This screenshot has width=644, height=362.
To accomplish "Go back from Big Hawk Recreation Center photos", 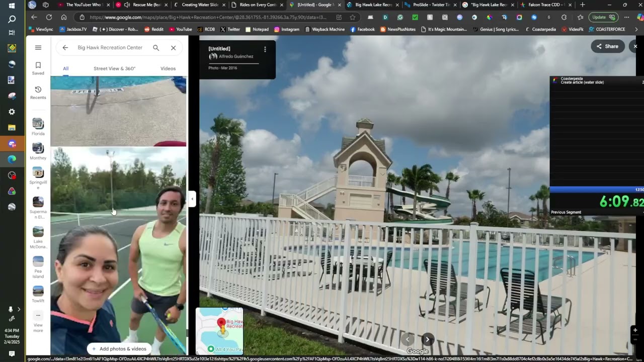I will [x=65, y=48].
